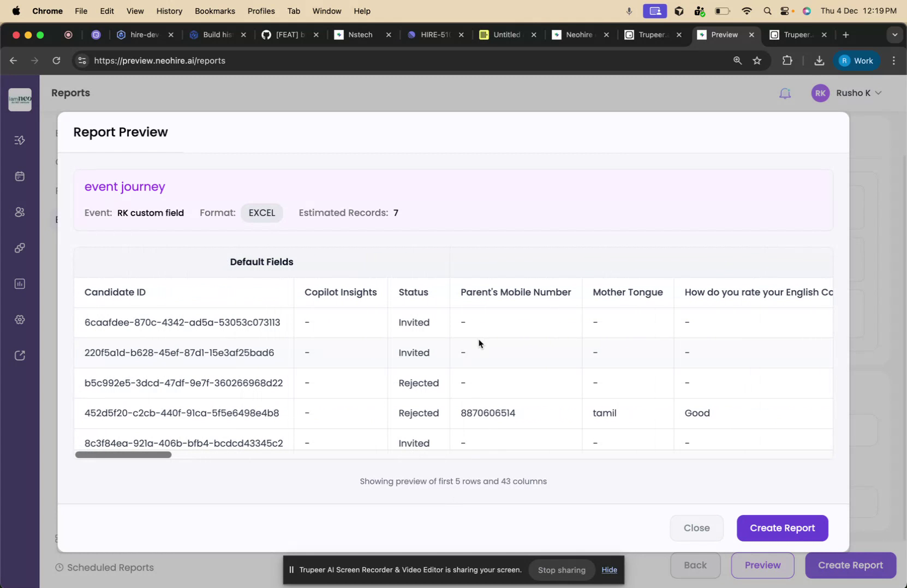Click Stop sharing in the recorder banner
The image size is (907, 588).
click(x=561, y=569)
